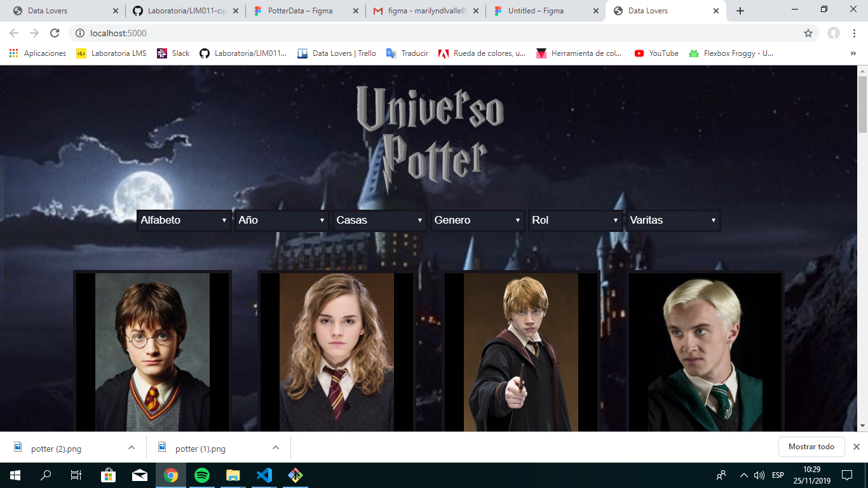Click the ESP input language indicator
Viewport: 868px width, 488px height.
(x=778, y=475)
